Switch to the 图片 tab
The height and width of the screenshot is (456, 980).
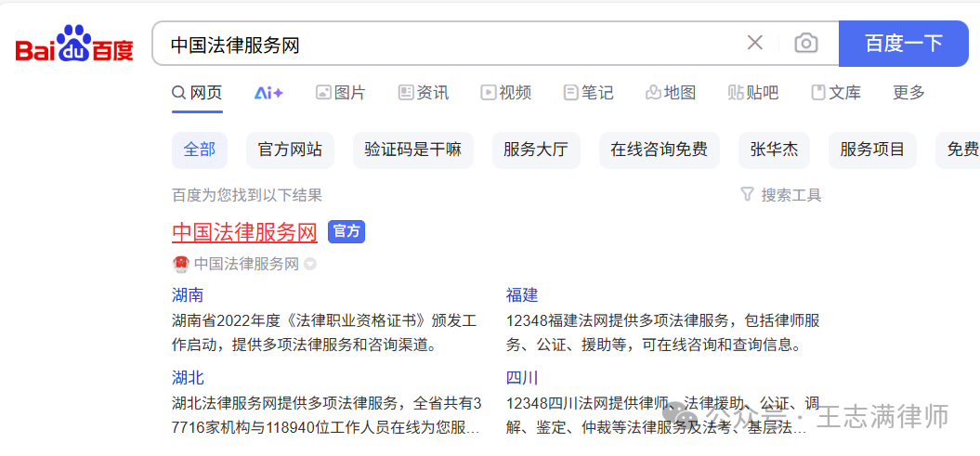(341, 93)
